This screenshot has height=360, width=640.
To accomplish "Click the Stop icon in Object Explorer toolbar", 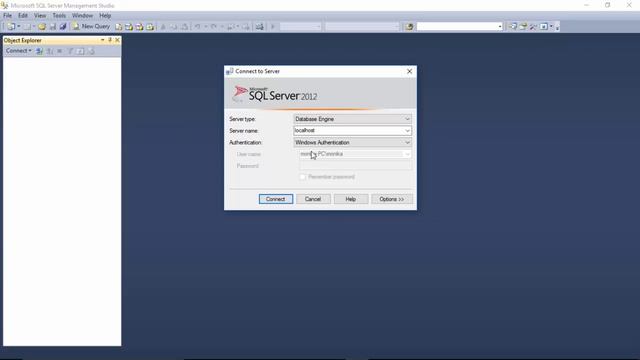I will 60,51.
